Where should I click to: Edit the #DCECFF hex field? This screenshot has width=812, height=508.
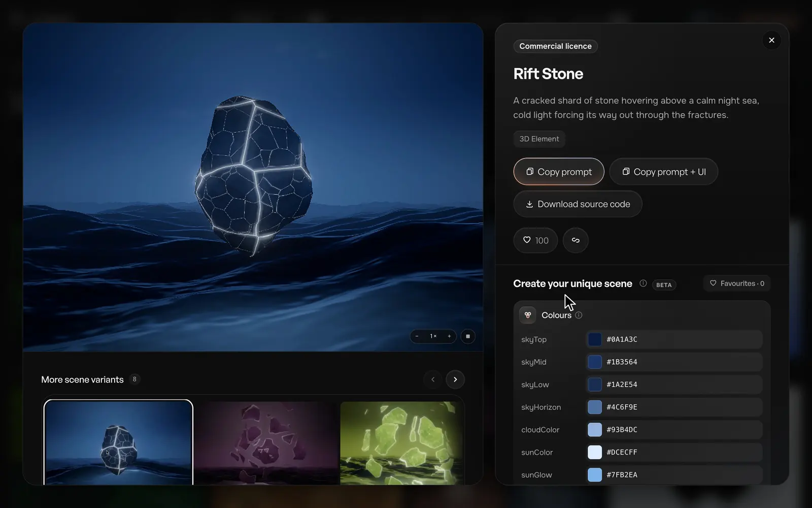coord(674,452)
